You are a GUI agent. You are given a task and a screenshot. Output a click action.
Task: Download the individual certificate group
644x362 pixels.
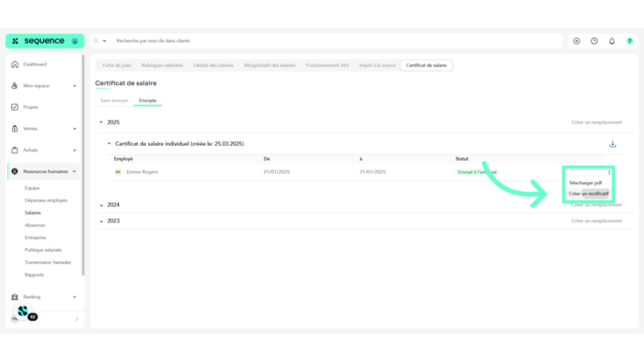coord(612,144)
